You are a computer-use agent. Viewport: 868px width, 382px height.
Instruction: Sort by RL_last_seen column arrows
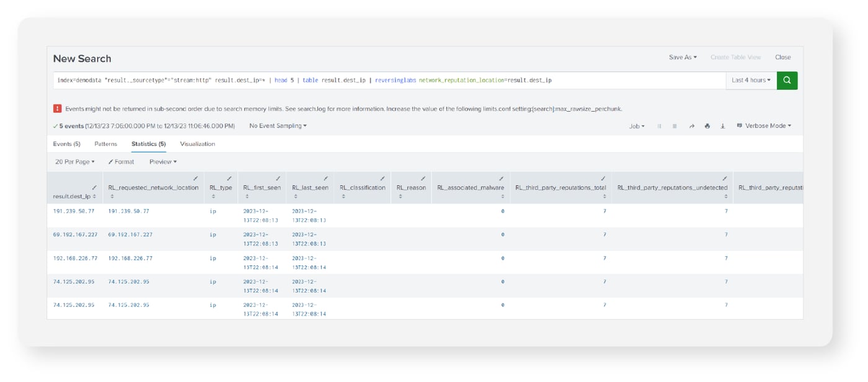tap(295, 197)
